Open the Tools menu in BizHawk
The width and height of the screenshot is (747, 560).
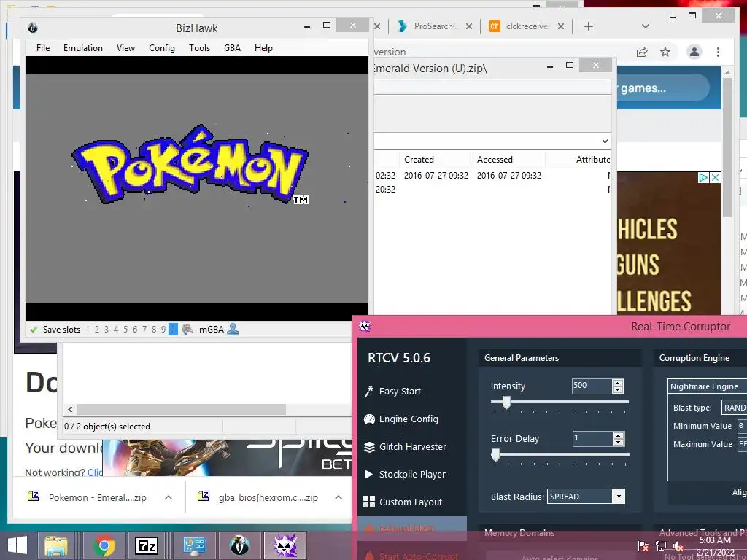click(x=199, y=48)
